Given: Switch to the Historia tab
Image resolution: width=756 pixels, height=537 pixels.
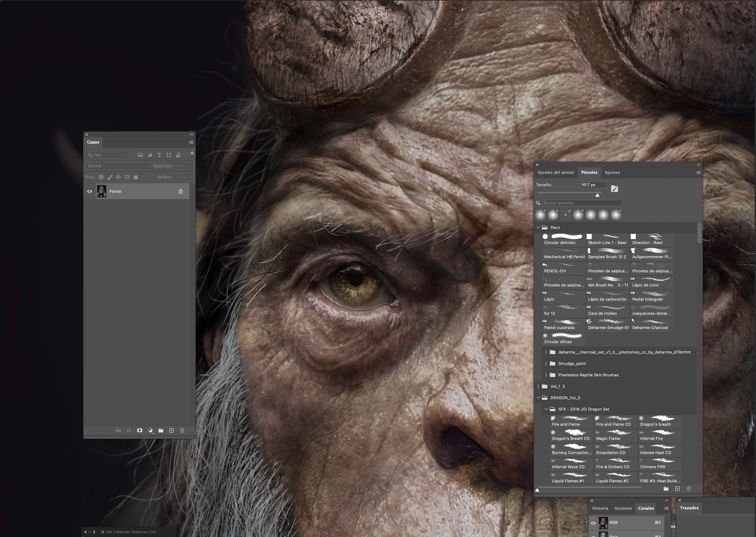Looking at the screenshot, I should tap(600, 508).
